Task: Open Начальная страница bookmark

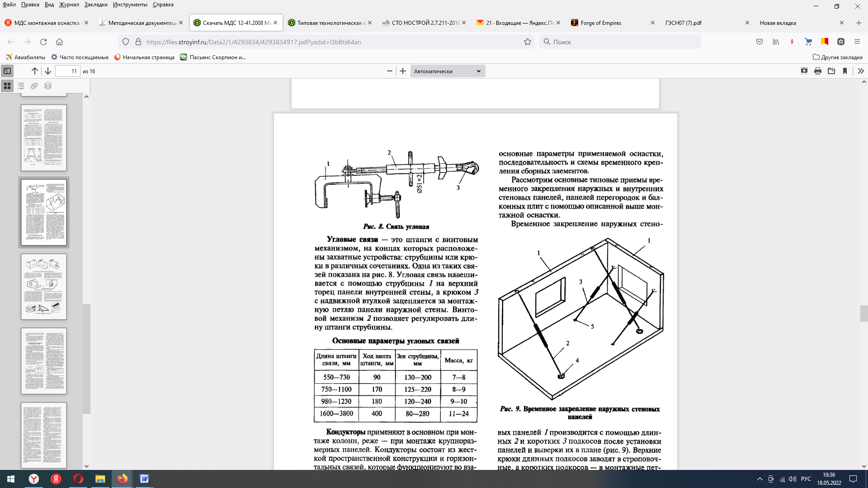Action: (144, 57)
